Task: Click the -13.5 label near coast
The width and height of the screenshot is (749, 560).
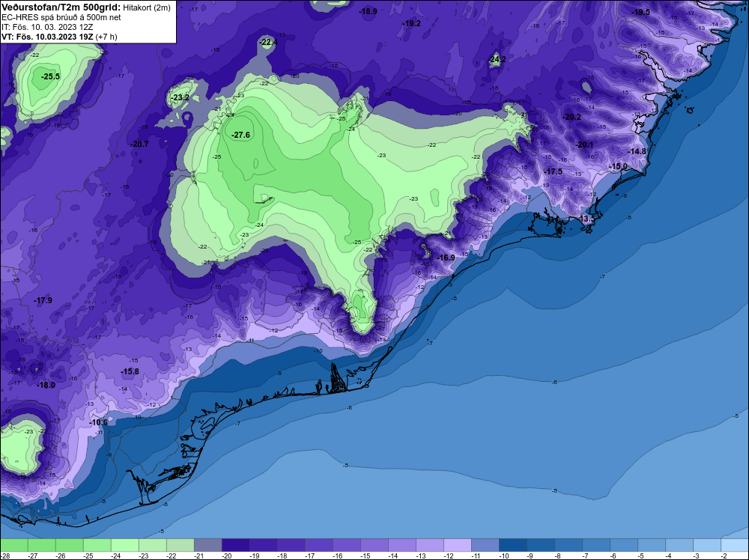Action: coord(586,219)
